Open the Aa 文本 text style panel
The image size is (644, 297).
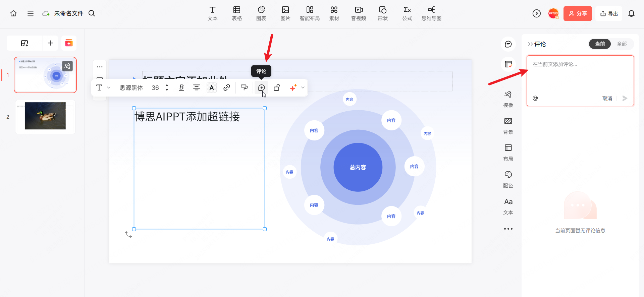[x=508, y=206]
